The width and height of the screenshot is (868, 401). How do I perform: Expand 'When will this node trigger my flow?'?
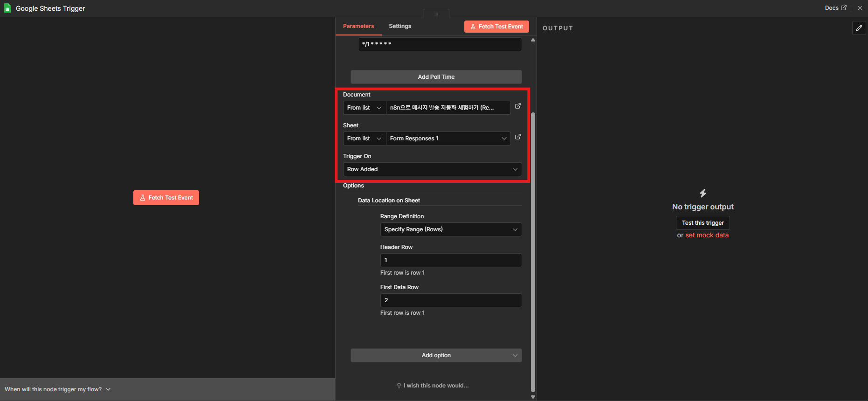pyautogui.click(x=57, y=389)
